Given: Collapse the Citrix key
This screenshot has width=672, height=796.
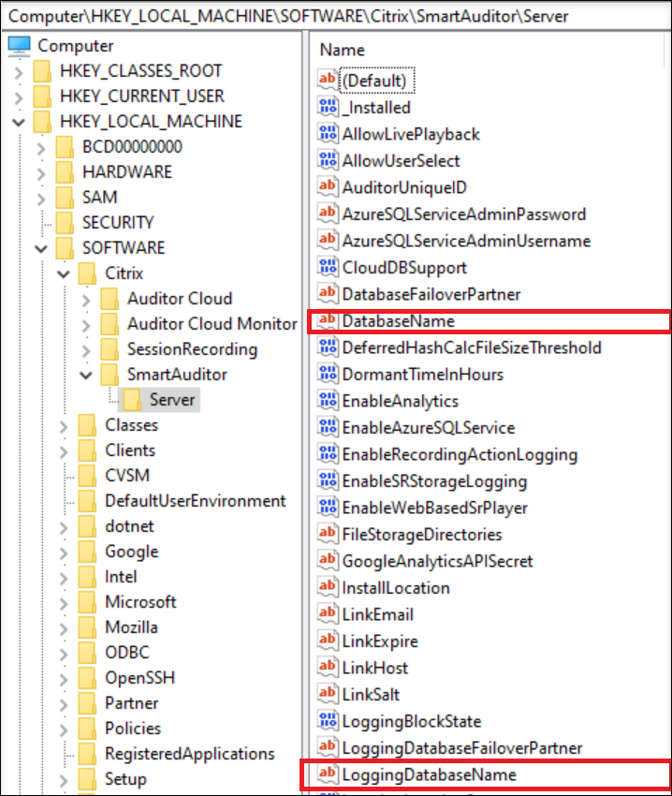Looking at the screenshot, I should click(x=64, y=274).
